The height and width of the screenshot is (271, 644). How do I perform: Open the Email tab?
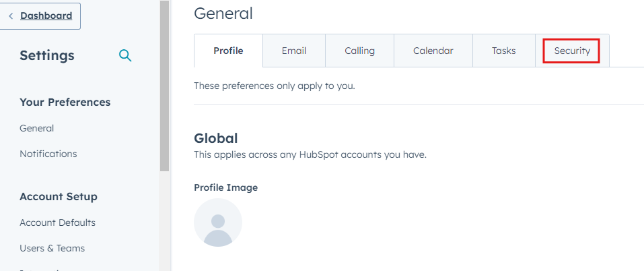[x=294, y=51]
